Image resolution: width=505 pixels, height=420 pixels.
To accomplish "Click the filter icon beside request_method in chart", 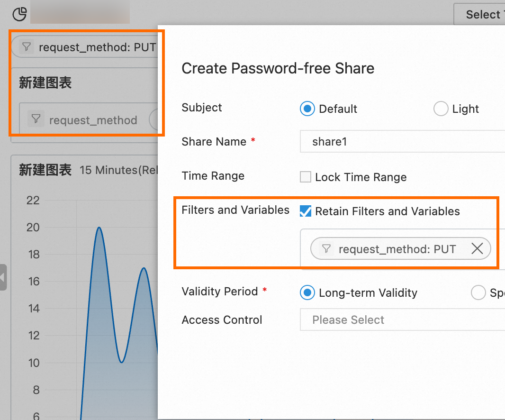I will click(36, 119).
